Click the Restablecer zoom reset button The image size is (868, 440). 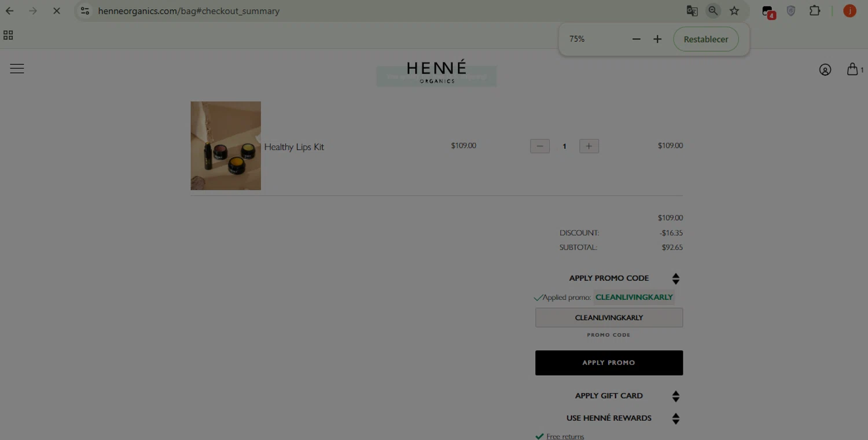point(706,39)
